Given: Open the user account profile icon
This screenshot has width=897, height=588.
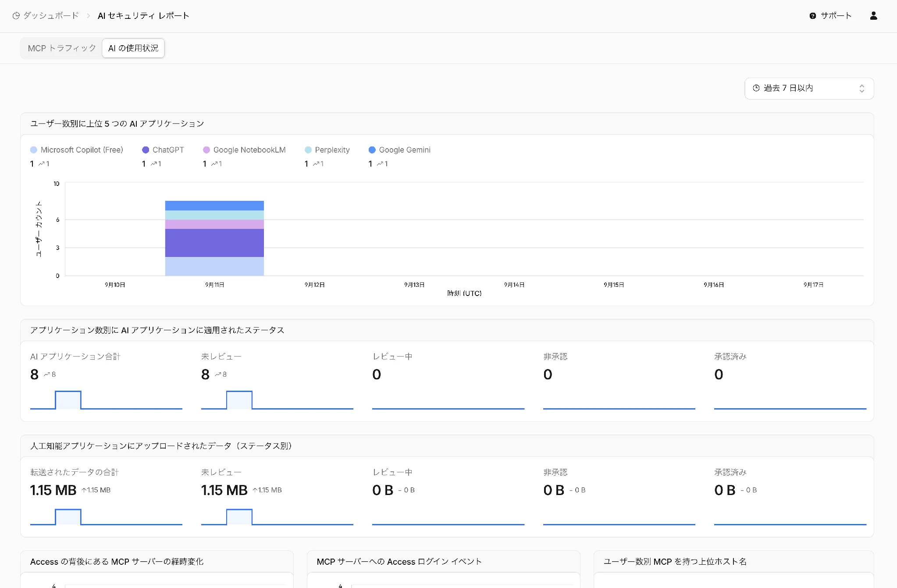Looking at the screenshot, I should 873,16.
